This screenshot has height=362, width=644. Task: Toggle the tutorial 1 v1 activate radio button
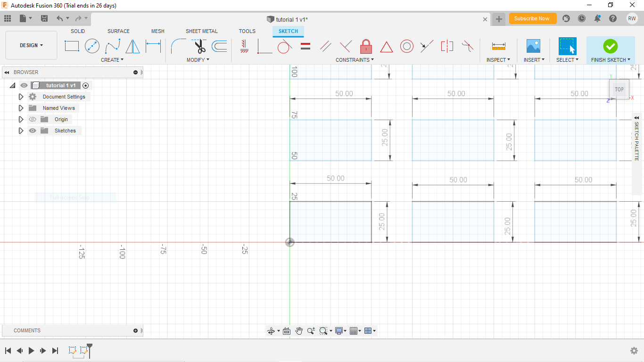click(x=85, y=85)
